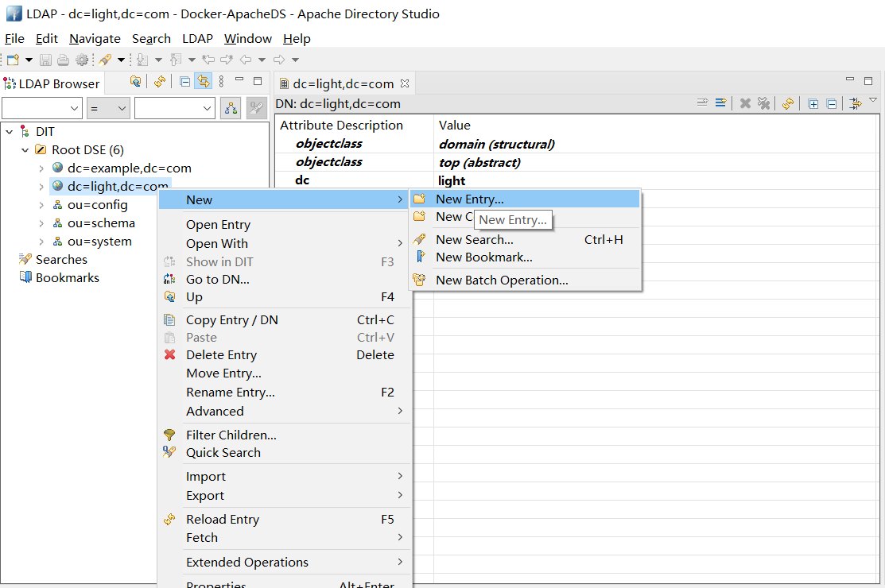Open the quick search attribute combo box

tap(42, 109)
